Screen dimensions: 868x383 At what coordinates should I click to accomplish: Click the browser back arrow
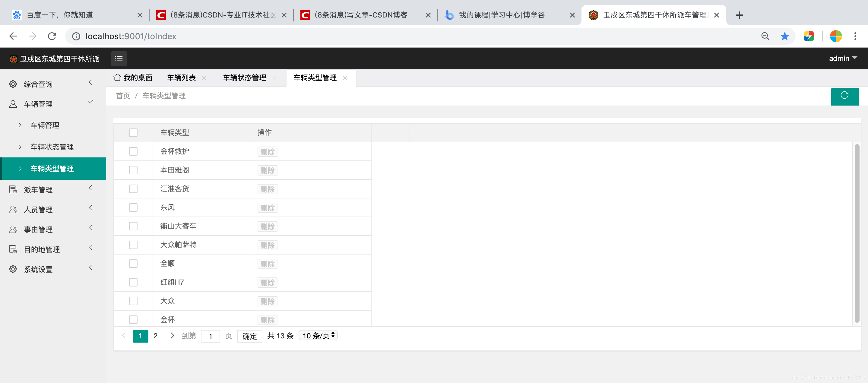click(13, 36)
